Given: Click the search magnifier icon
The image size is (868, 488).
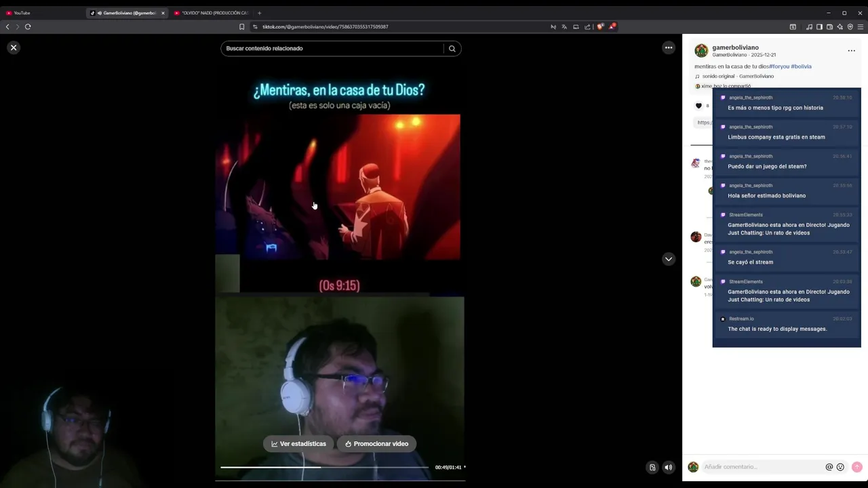Looking at the screenshot, I should point(452,48).
